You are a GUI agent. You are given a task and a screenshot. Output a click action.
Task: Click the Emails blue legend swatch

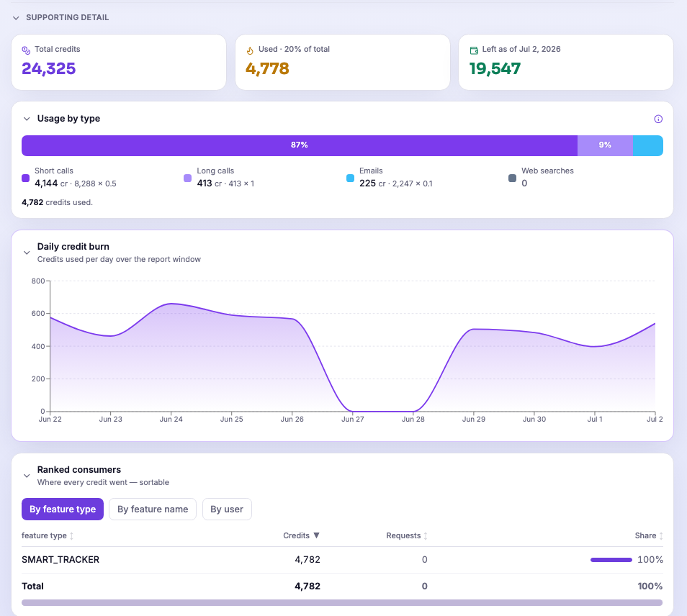coord(350,178)
